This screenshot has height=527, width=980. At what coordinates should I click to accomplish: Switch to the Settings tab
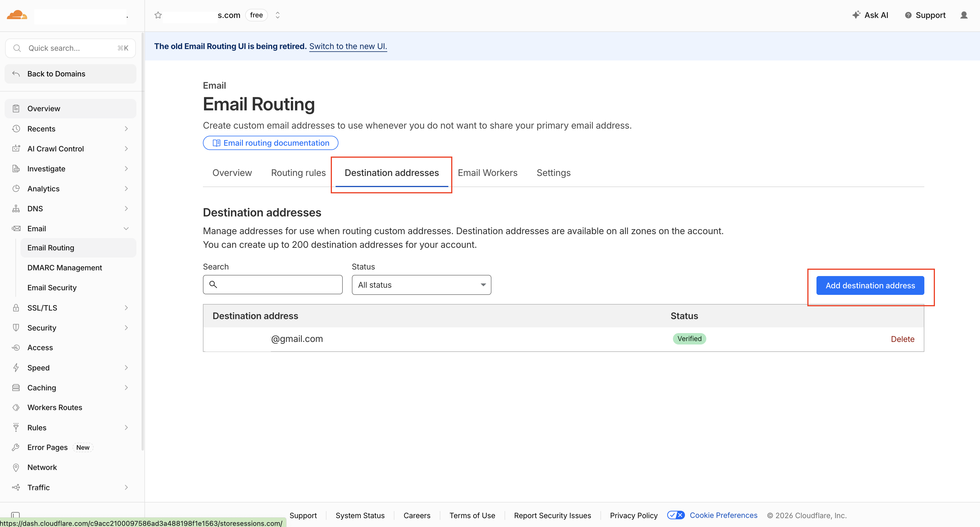[x=554, y=173]
